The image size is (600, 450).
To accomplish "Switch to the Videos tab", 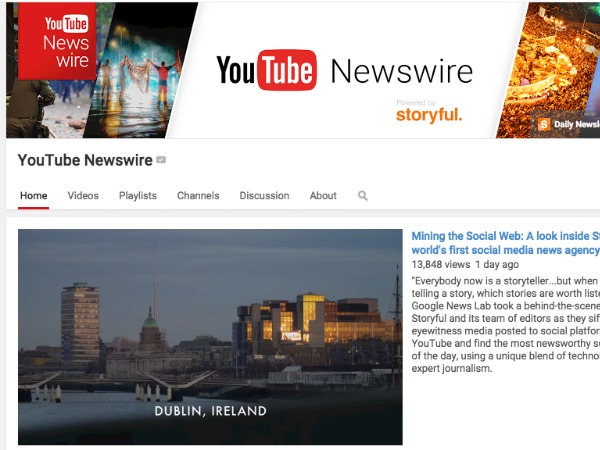I will point(83,196).
